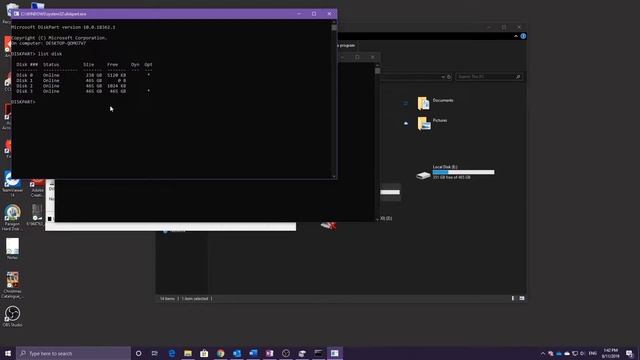Screen dimensions: 640x360
Task: Show hidden system tray icons
Action: pyautogui.click(x=542, y=353)
